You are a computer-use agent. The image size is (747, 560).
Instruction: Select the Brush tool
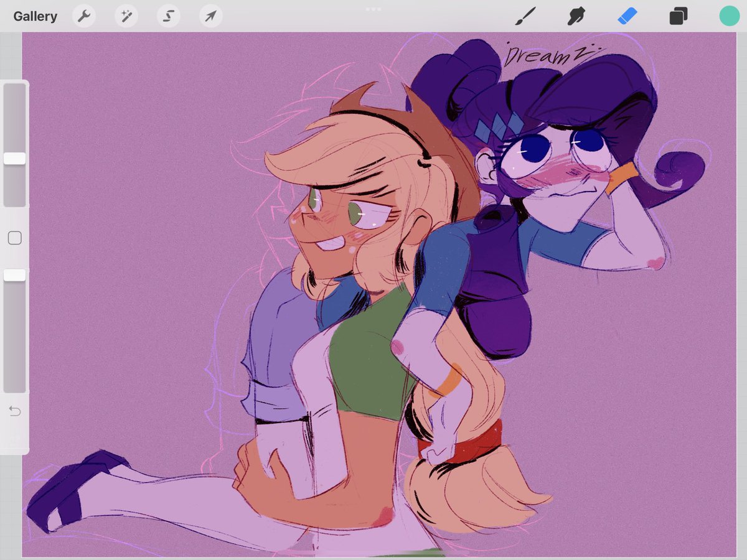[x=526, y=16]
